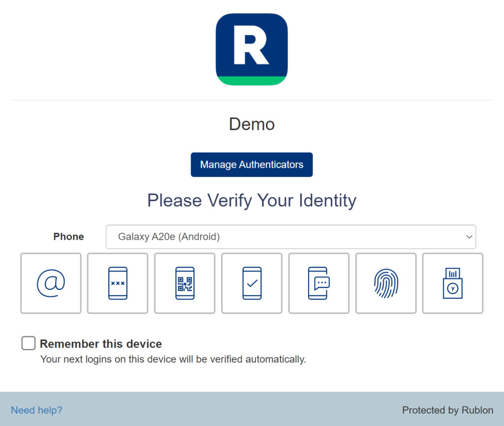Click the Galaxy A20e (Android) selected value
The image size is (504, 426).
(x=169, y=237)
